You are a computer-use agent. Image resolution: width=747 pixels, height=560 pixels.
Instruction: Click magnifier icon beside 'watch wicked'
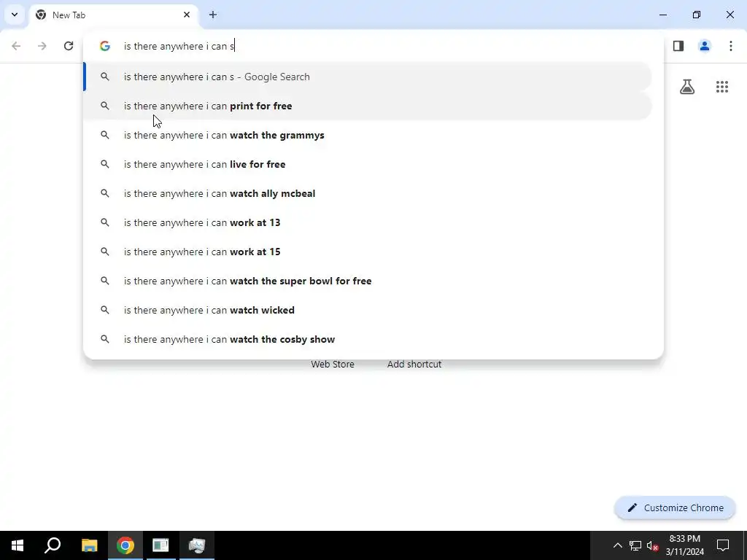[x=105, y=310]
